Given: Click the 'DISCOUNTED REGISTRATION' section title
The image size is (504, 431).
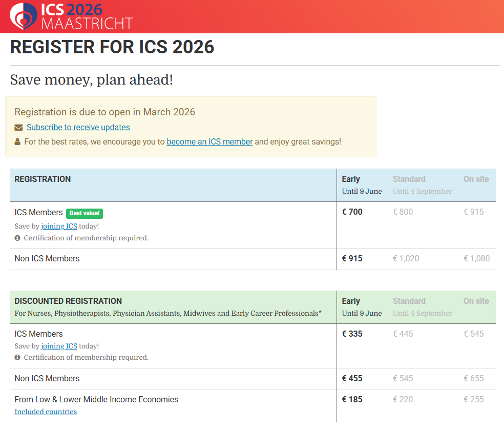Looking at the screenshot, I should pyautogui.click(x=68, y=301).
